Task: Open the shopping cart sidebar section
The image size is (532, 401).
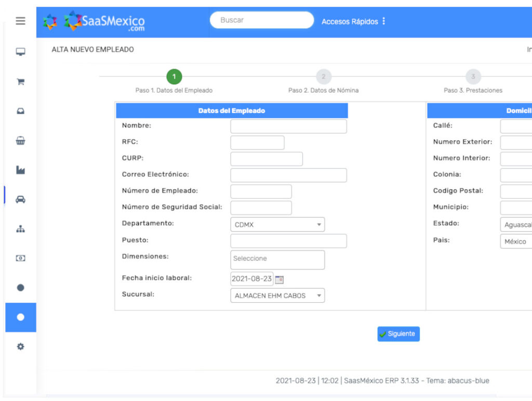Action: point(20,82)
